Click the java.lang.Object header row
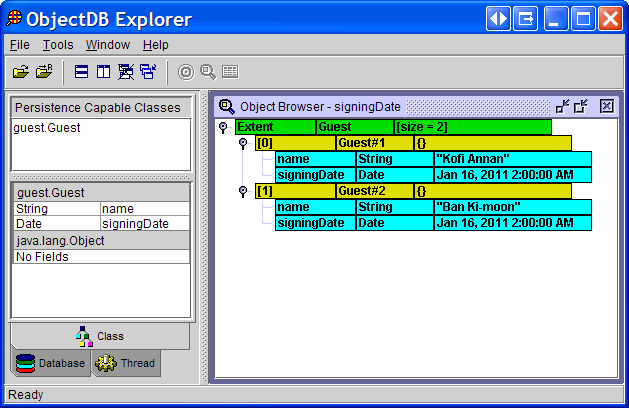 tap(101, 241)
